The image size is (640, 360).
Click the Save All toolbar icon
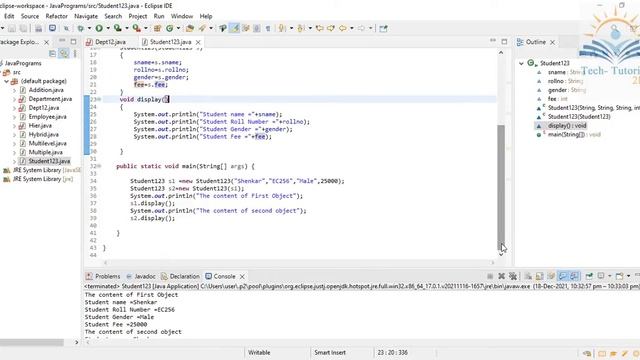point(24,28)
